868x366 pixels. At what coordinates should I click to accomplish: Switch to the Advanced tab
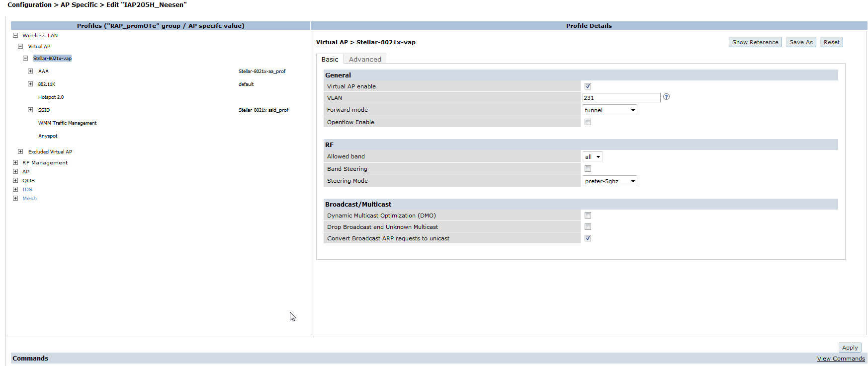point(365,59)
